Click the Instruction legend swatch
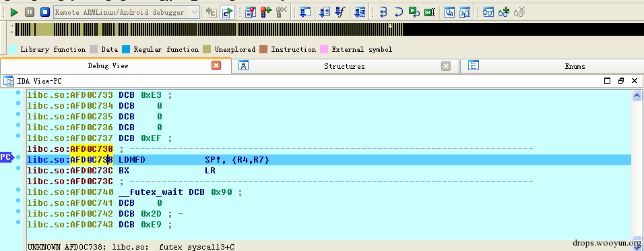The width and height of the screenshot is (644, 251). pyautogui.click(x=263, y=50)
